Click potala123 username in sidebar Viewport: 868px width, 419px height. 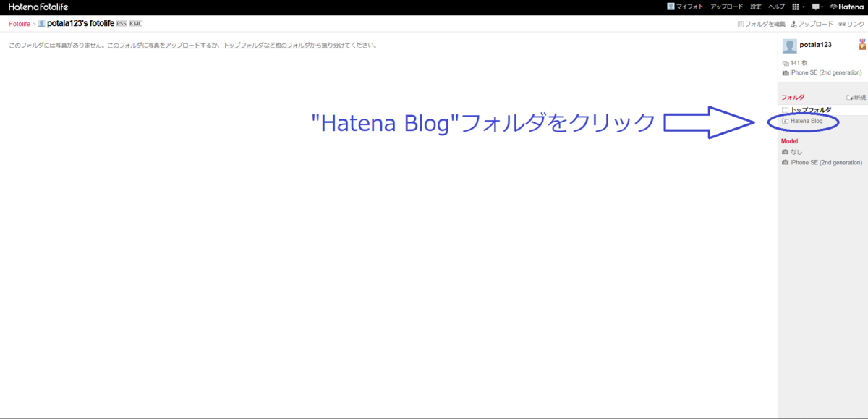pyautogui.click(x=815, y=45)
